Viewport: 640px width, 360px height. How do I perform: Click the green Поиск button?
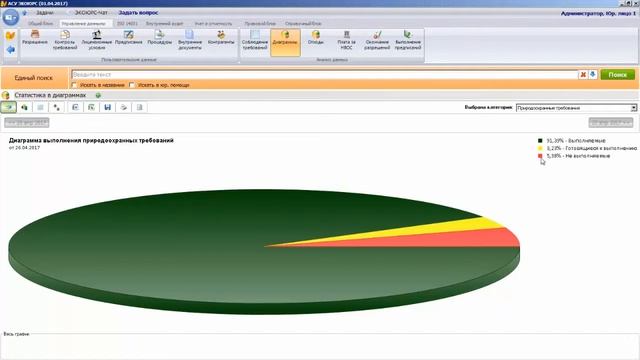(x=617, y=75)
